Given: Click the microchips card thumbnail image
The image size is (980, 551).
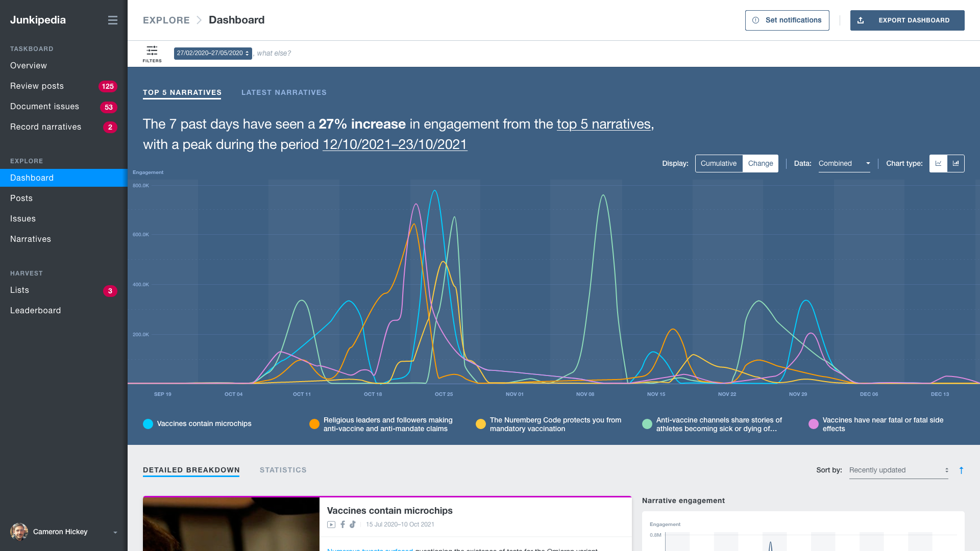Looking at the screenshot, I should point(231,524).
